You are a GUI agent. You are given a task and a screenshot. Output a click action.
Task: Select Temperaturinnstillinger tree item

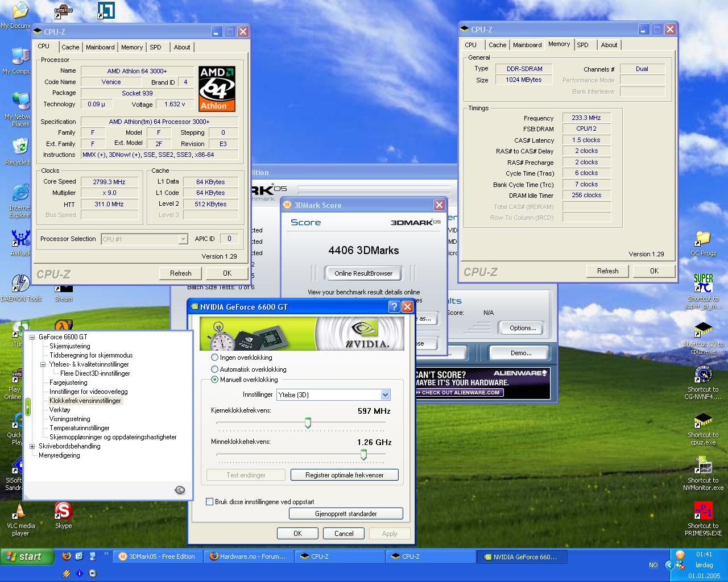(80, 428)
